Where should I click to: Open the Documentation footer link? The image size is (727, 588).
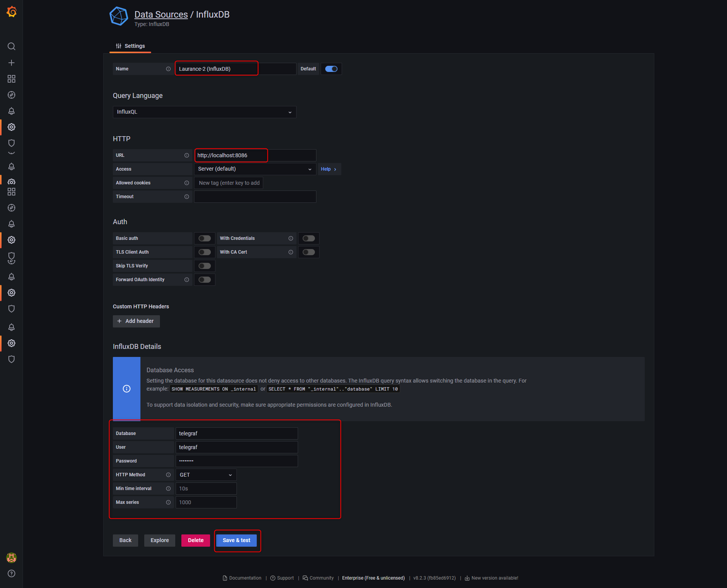tap(242, 578)
